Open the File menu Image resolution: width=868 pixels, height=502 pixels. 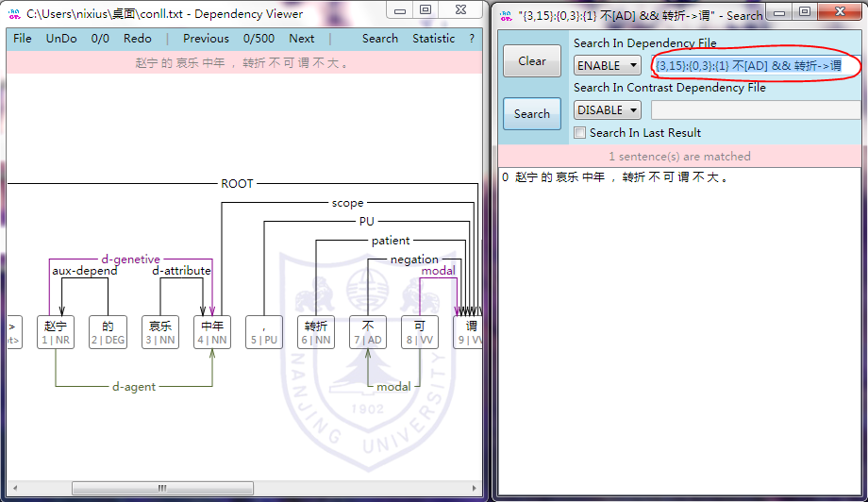pyautogui.click(x=23, y=39)
